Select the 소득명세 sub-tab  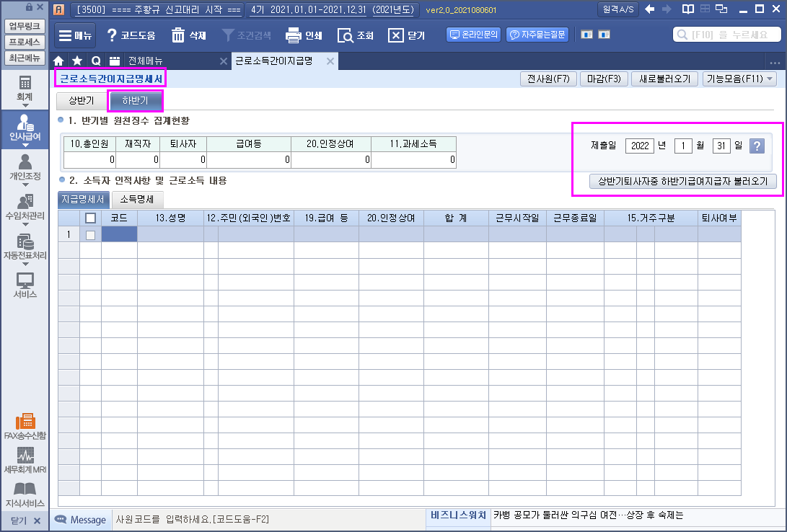[137, 200]
